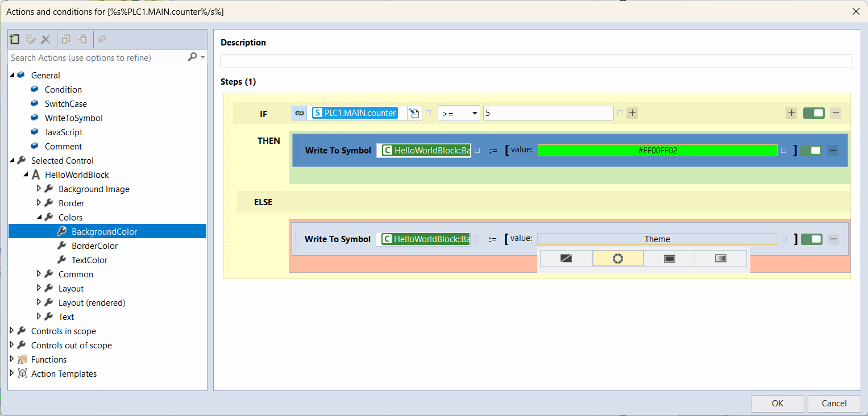The width and height of the screenshot is (868, 416).
Task: Select the Condition entry under General
Action: pyautogui.click(x=63, y=89)
